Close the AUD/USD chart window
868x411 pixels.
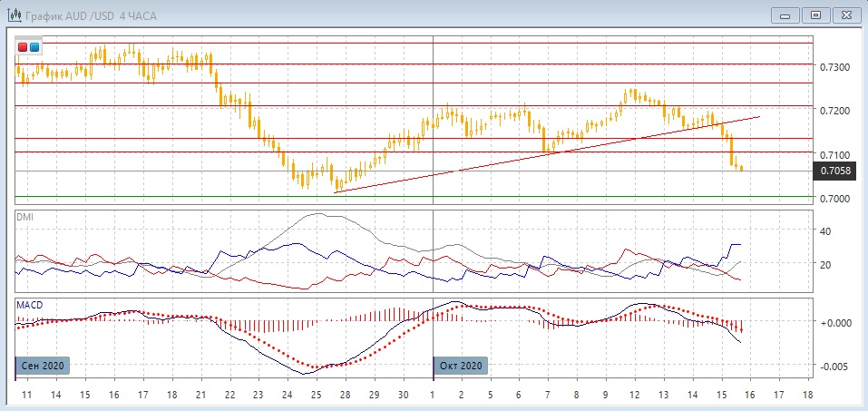846,15
